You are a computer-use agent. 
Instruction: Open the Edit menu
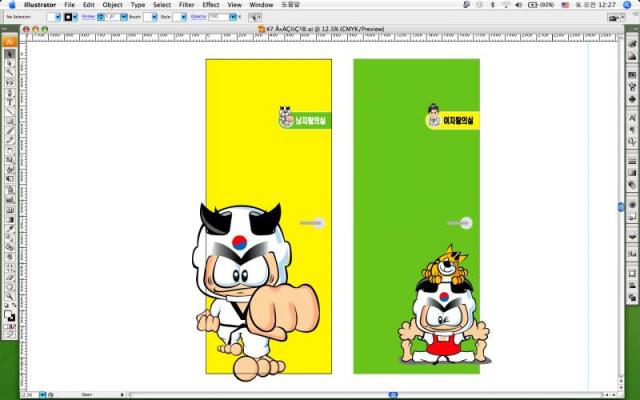coord(89,5)
